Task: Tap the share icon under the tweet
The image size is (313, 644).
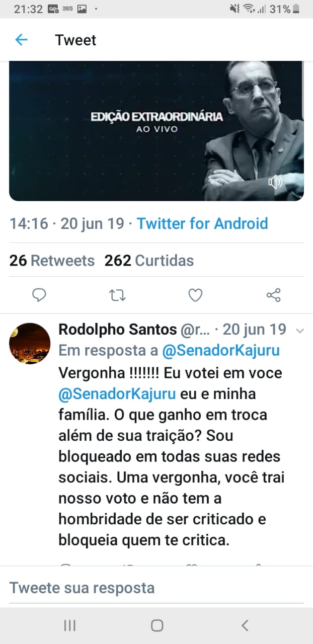Action: (273, 295)
